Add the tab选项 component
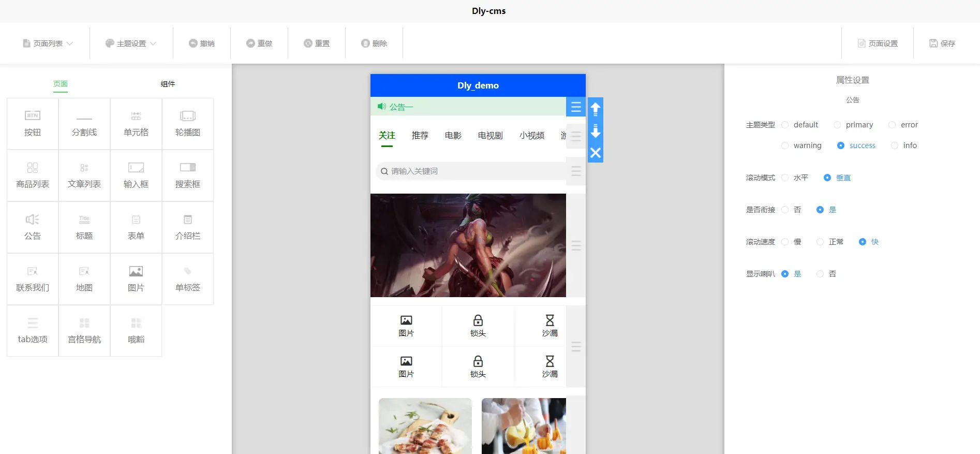The image size is (980, 454). (x=33, y=331)
